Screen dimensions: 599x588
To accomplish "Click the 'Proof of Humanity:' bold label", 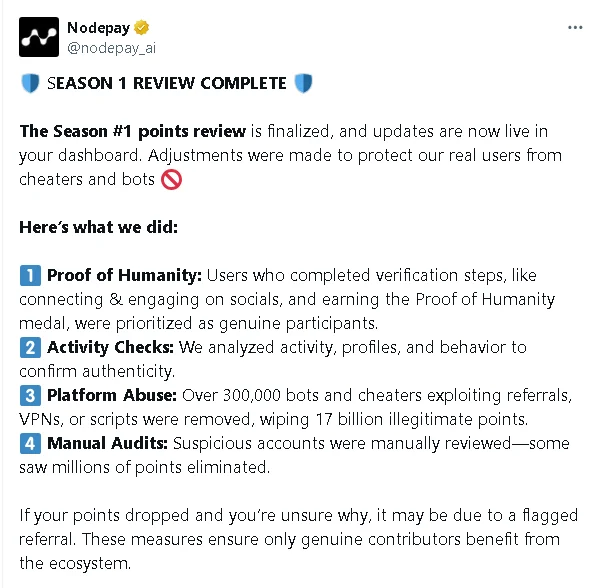I will (124, 275).
